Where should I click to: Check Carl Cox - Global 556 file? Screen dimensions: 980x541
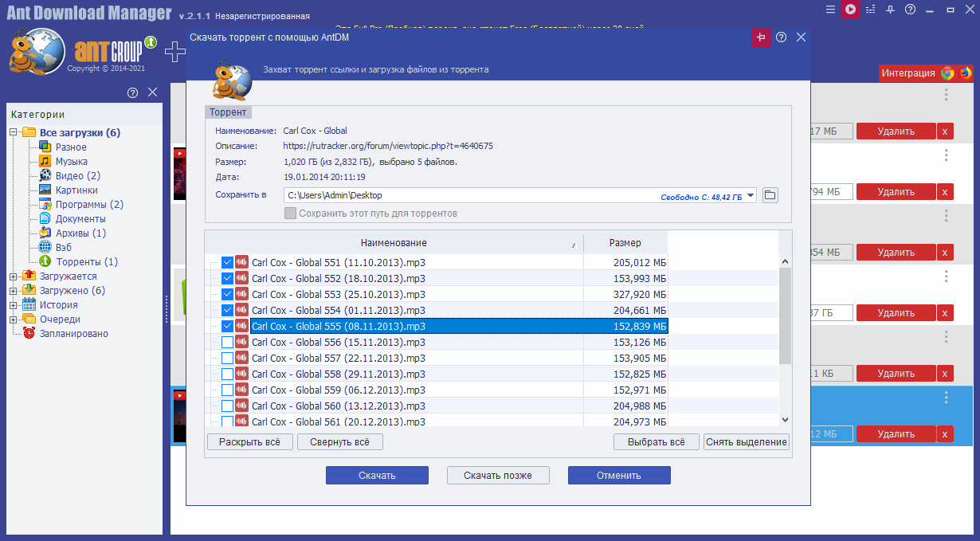(x=228, y=342)
